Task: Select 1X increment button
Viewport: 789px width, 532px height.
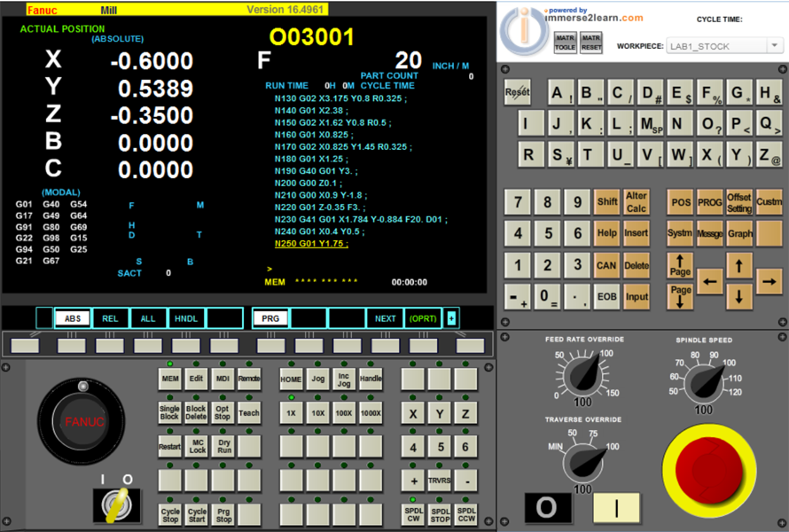Action: [291, 412]
